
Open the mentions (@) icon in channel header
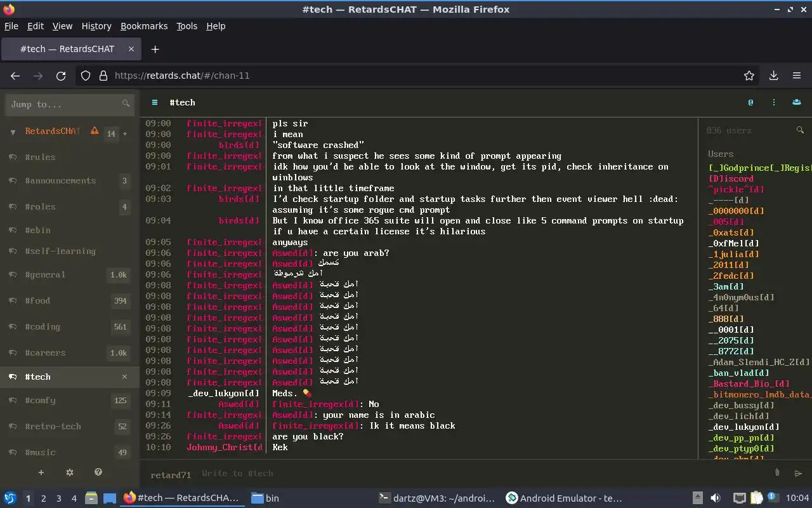tap(750, 102)
